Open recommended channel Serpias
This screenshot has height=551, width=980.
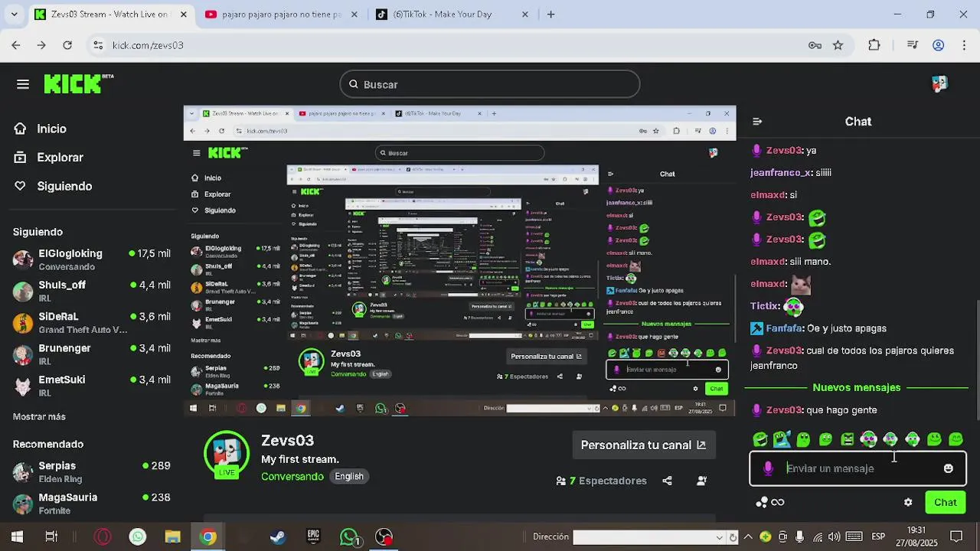click(x=92, y=472)
